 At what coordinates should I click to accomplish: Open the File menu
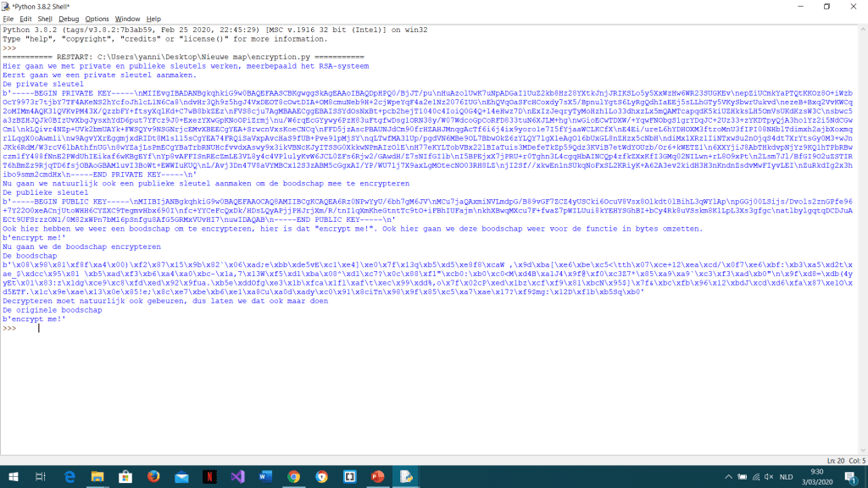point(8,19)
